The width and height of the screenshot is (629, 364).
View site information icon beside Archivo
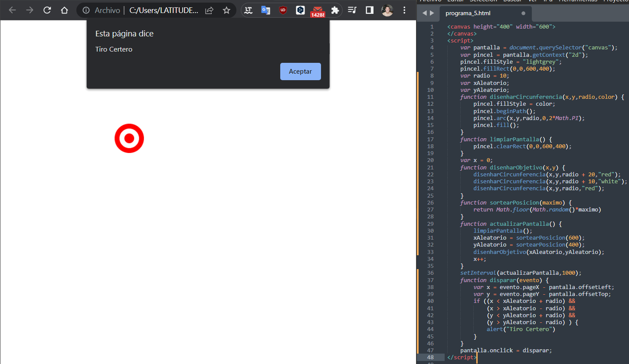pos(86,10)
